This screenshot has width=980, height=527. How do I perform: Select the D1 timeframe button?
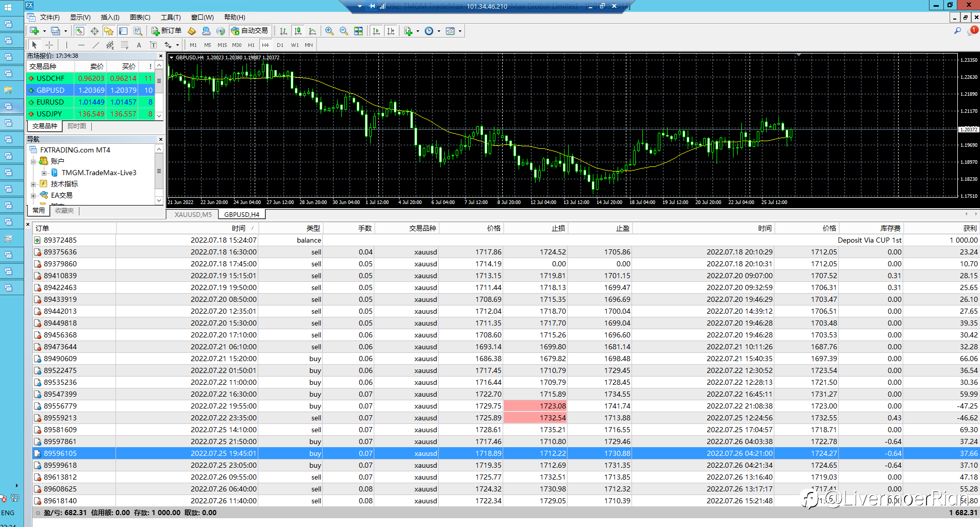[x=280, y=45]
